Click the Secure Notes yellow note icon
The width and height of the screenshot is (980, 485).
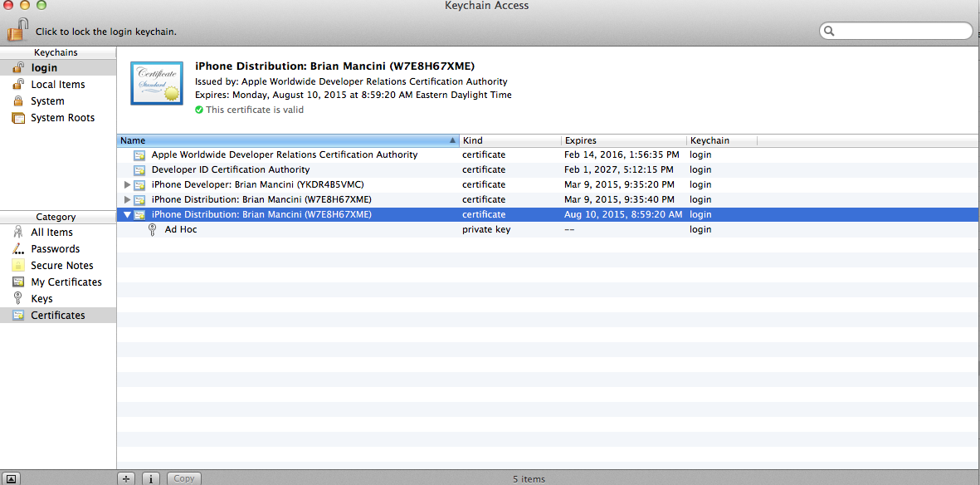pos(19,266)
